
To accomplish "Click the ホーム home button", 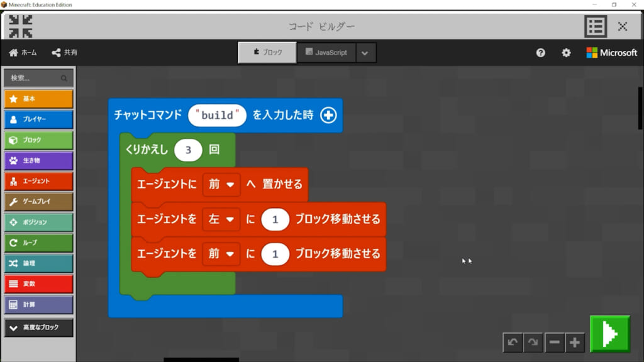I will click(x=23, y=53).
